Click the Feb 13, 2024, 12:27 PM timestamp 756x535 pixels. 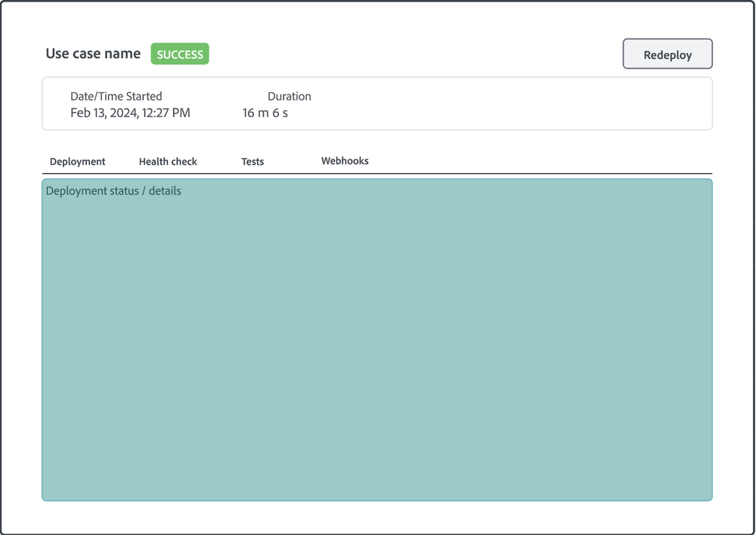pos(130,113)
